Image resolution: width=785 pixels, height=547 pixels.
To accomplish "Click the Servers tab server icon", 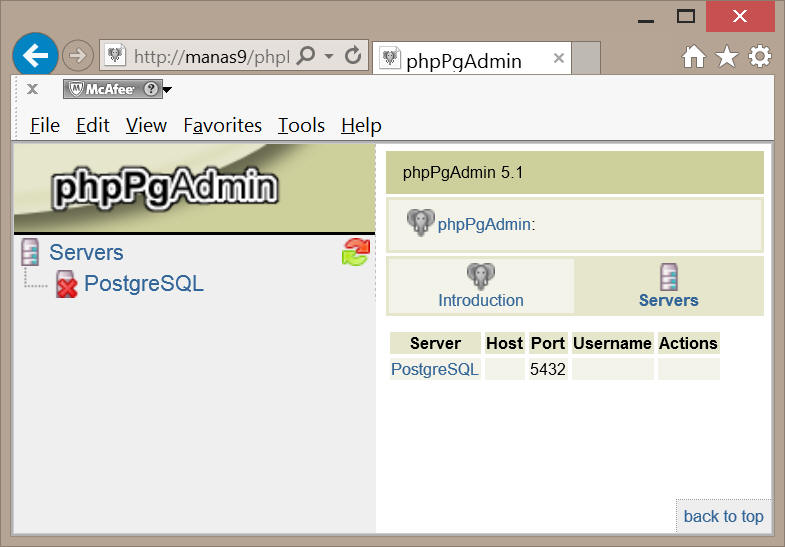I will click(x=669, y=277).
